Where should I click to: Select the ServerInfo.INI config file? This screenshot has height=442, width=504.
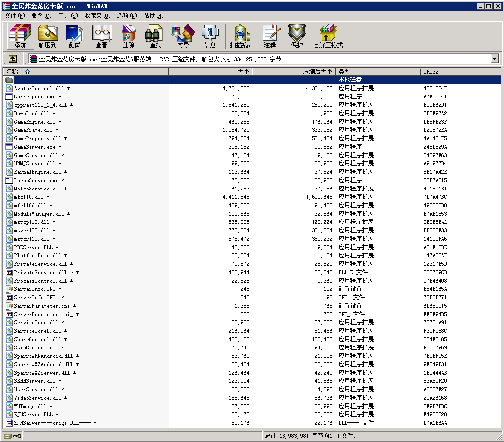coord(34,289)
